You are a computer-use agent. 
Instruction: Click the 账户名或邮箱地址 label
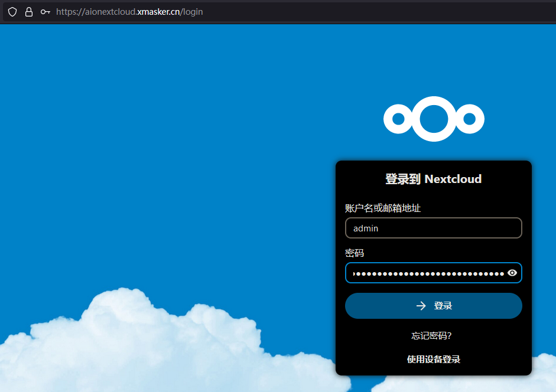click(383, 208)
